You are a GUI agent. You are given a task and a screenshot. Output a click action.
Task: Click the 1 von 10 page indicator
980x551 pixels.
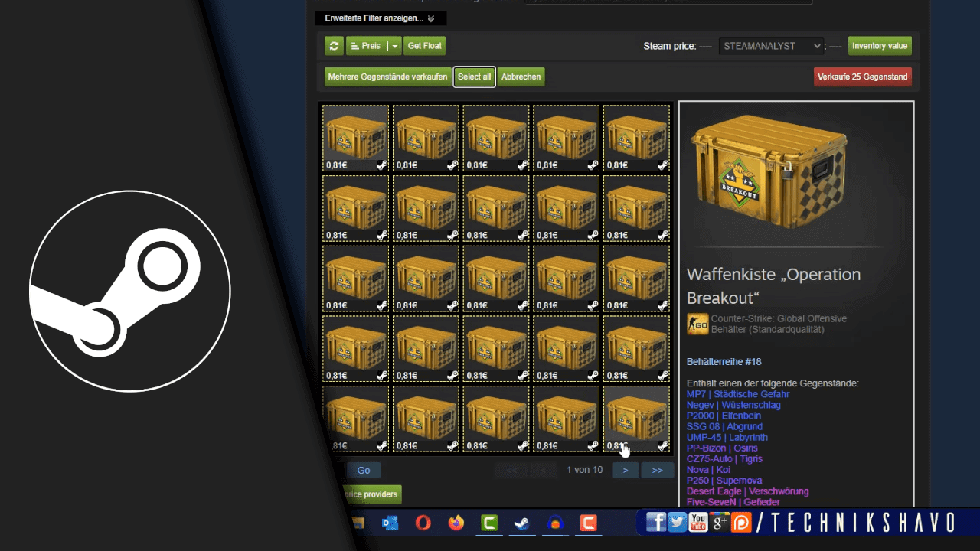[x=584, y=470]
